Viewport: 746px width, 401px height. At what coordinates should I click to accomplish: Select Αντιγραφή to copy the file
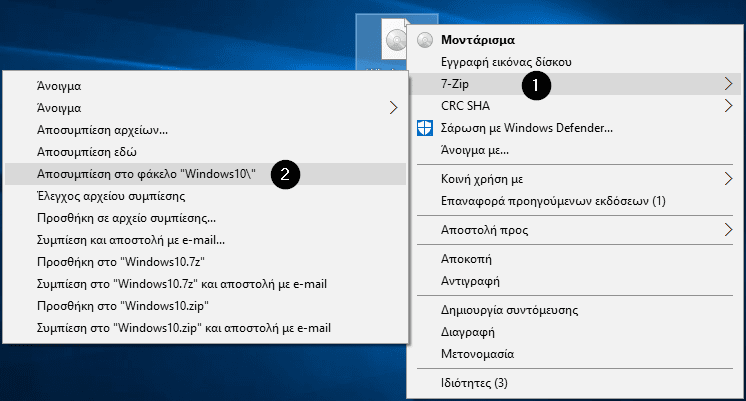(x=573, y=281)
